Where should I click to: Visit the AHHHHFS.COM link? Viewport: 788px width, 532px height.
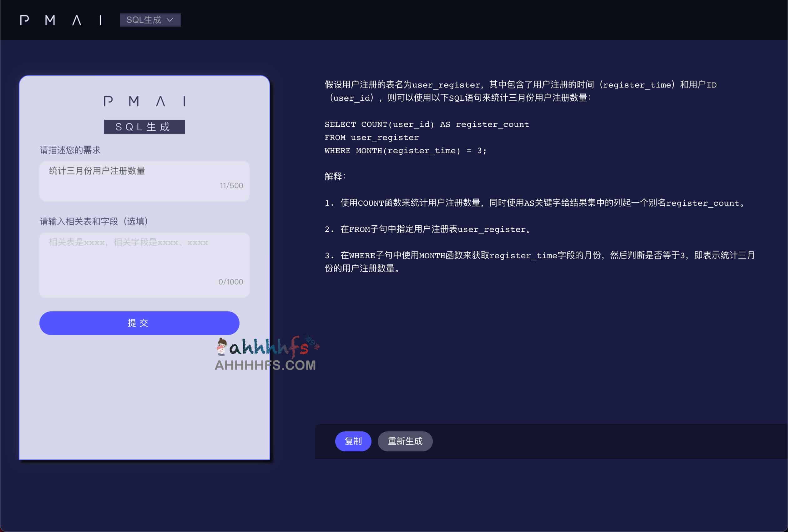pos(265,365)
